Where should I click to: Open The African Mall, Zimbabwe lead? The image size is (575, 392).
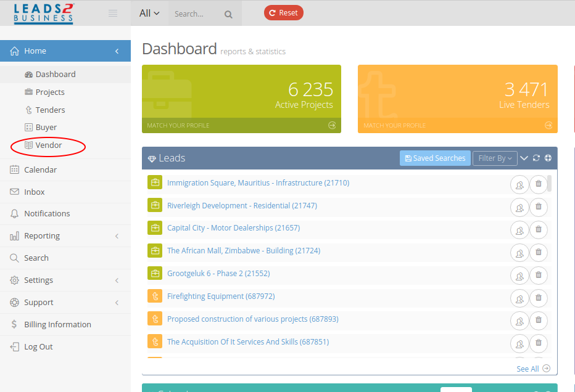click(x=244, y=251)
